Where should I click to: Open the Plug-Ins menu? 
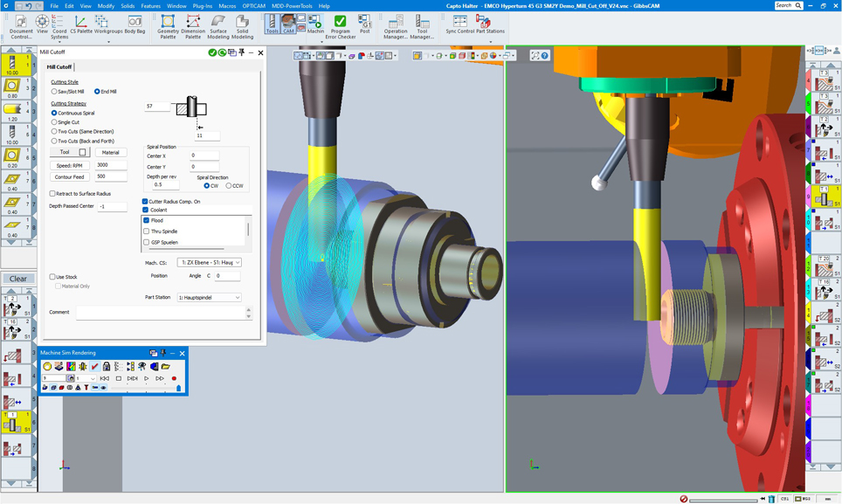click(203, 5)
